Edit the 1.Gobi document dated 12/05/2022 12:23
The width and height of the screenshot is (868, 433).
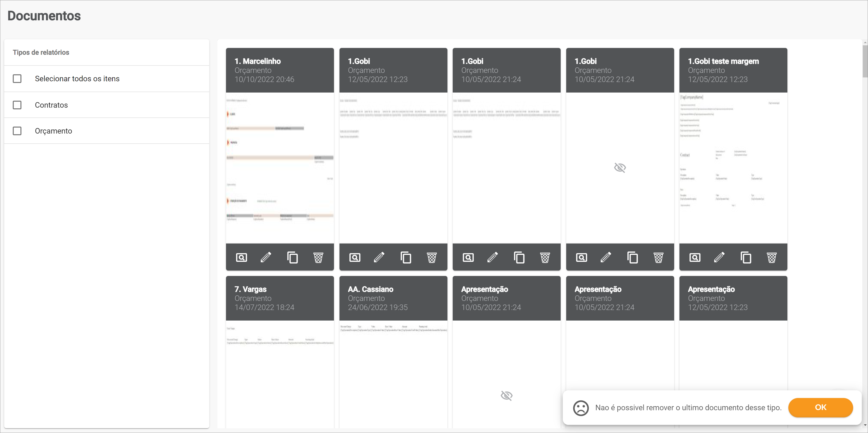pyautogui.click(x=379, y=257)
